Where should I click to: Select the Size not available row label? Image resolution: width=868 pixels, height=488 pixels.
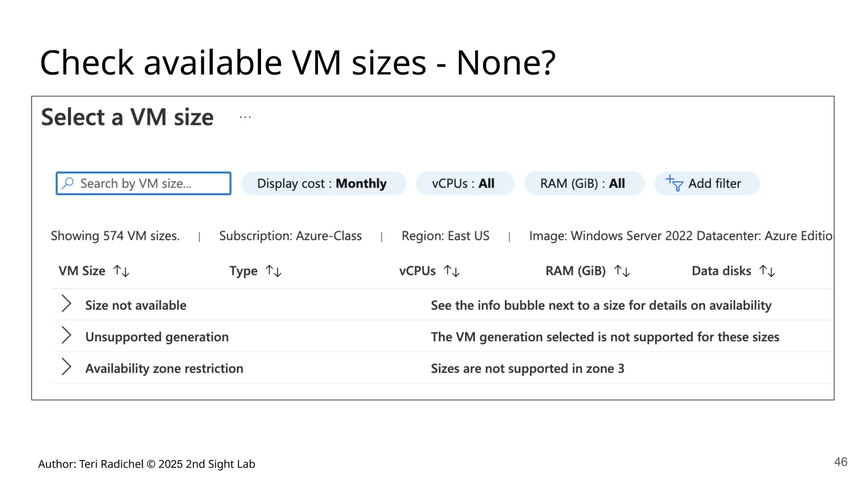pos(136,305)
